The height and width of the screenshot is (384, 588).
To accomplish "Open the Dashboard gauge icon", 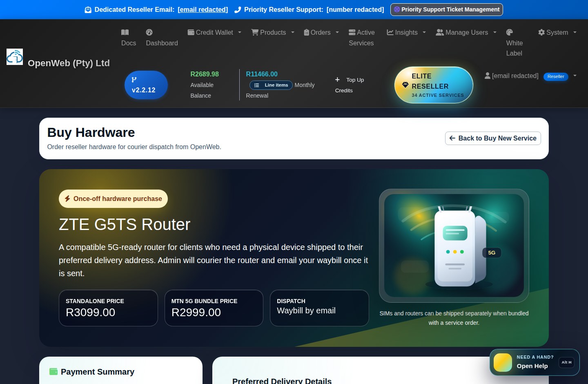I will [149, 32].
